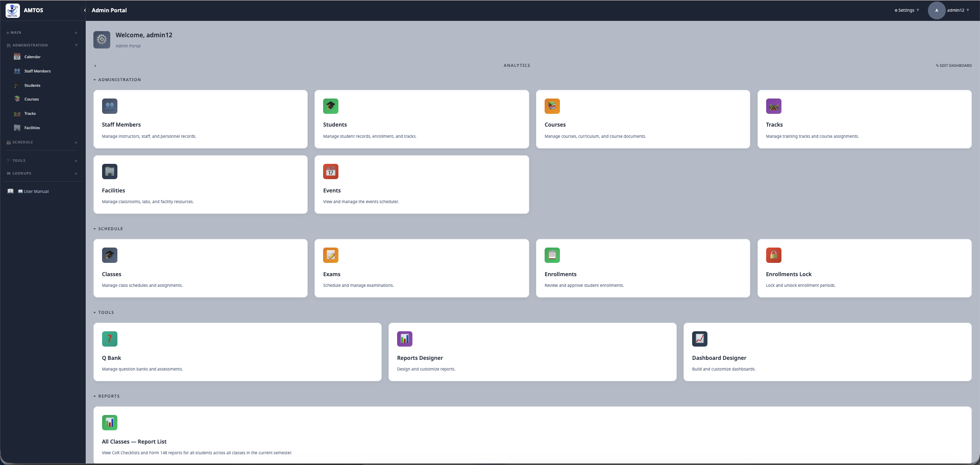Click the Tracks card icon
Viewport: 980px width, 465px height.
tap(774, 106)
